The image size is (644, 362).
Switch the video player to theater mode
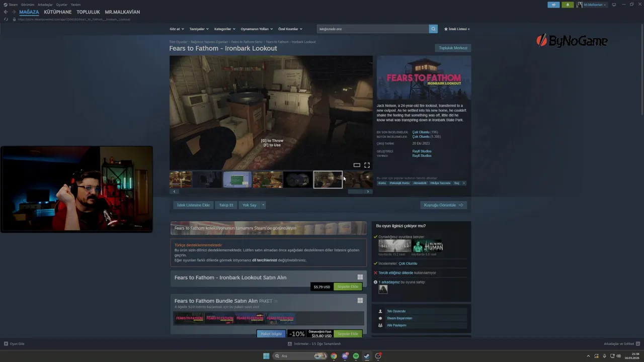pos(357,165)
